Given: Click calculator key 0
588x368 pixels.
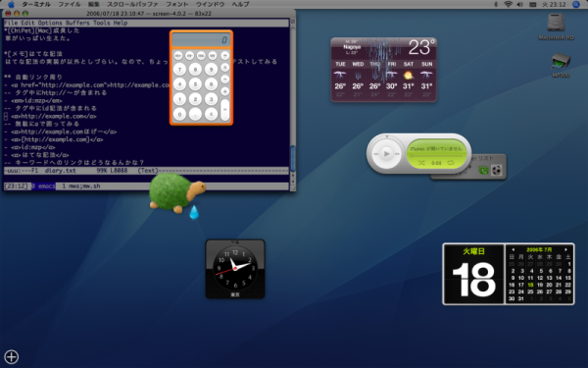Looking at the screenshot, I should (179, 114).
